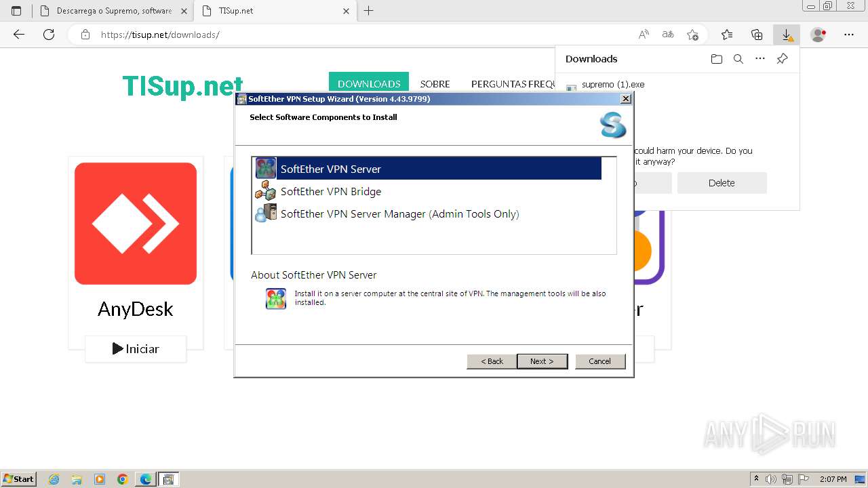Viewport: 868px width, 488px height.
Task: Switch to SoftEther setup taskbar button
Action: coord(169,479)
